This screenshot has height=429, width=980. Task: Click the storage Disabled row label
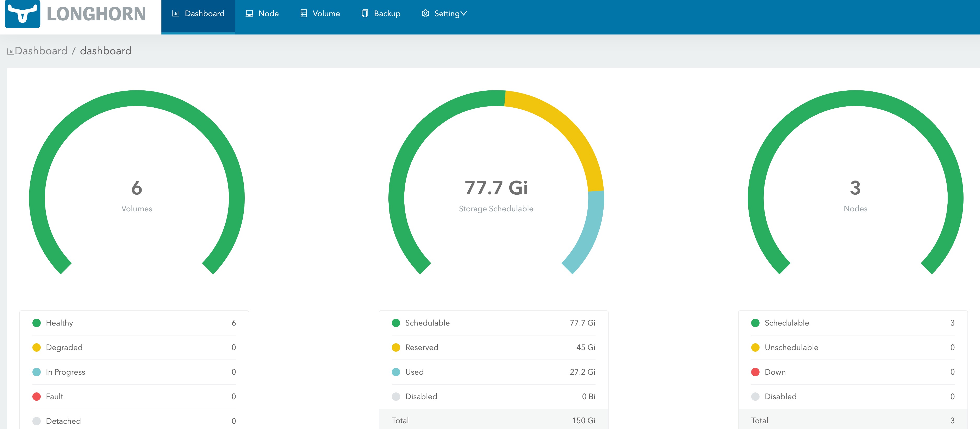[421, 397]
